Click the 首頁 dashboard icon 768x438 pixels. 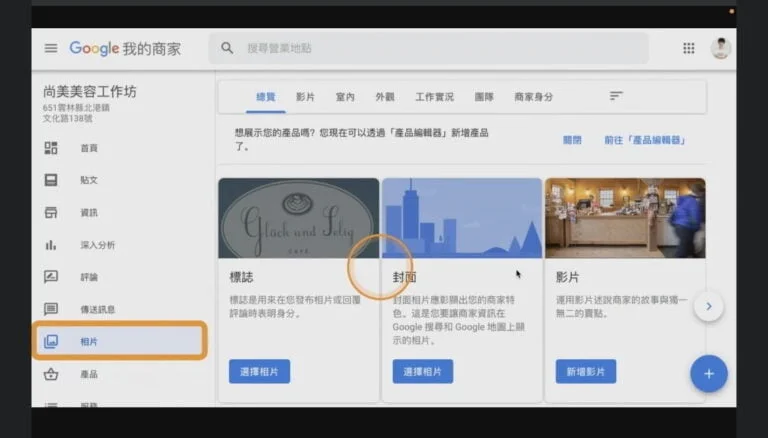click(x=51, y=148)
